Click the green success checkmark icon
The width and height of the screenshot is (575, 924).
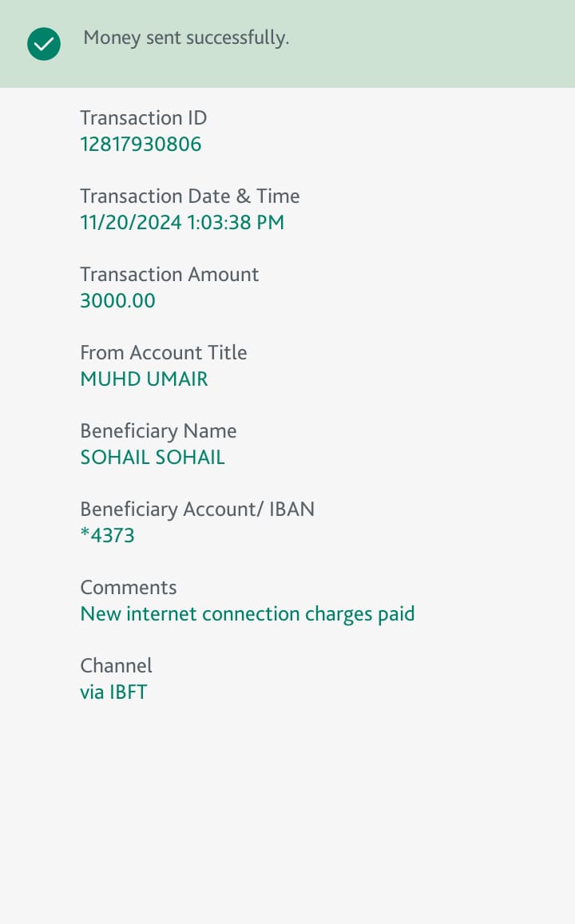(44, 44)
